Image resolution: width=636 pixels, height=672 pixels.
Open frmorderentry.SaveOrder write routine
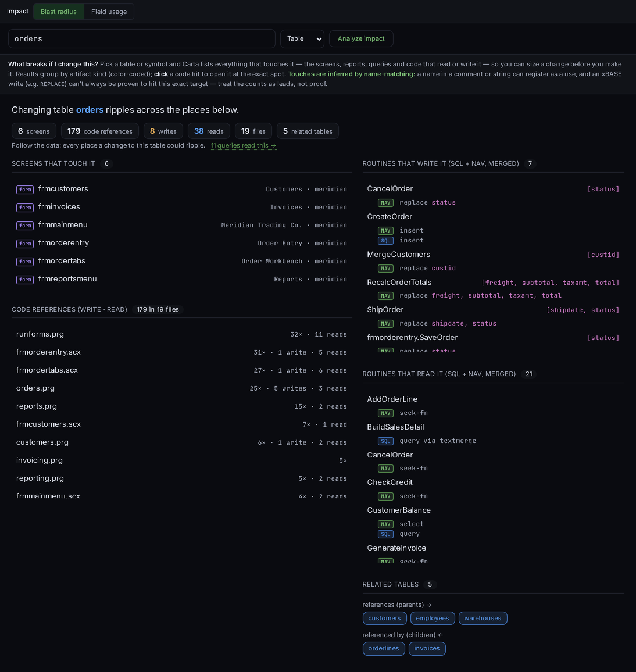(x=412, y=337)
